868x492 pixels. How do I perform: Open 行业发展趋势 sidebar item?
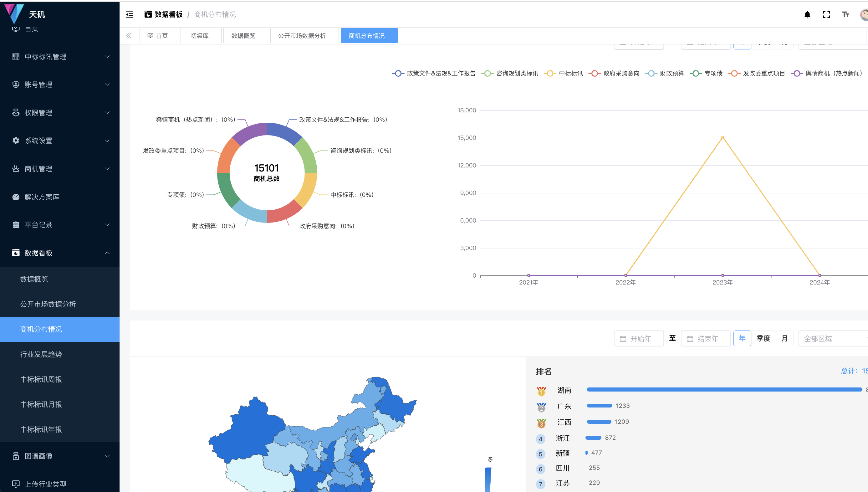[x=60, y=354]
